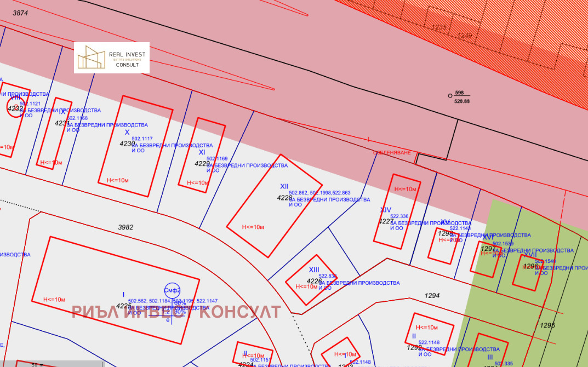The image size is (588, 367).
Task: Click the 1249 label in the hatched area
Action: 464,36
